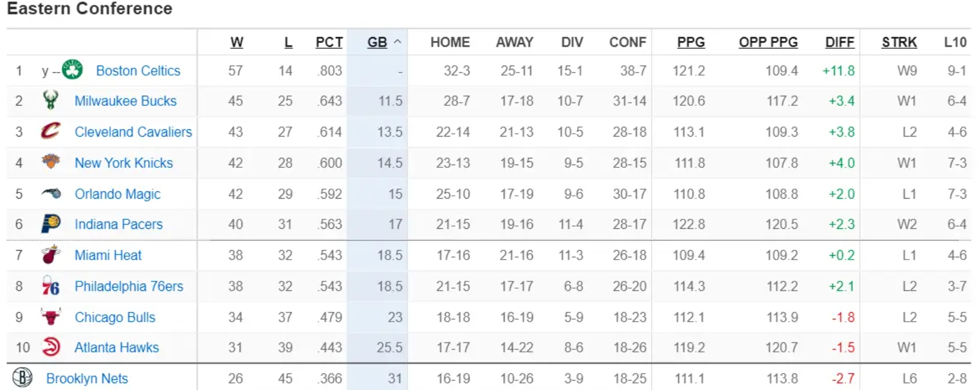Image resolution: width=980 pixels, height=390 pixels.
Task: Click the Milwaukee Bucks logo icon
Action: [x=50, y=101]
